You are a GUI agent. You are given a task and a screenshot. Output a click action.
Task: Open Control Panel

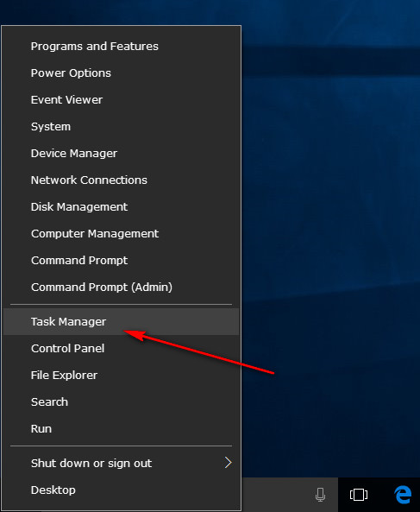[x=121, y=349]
